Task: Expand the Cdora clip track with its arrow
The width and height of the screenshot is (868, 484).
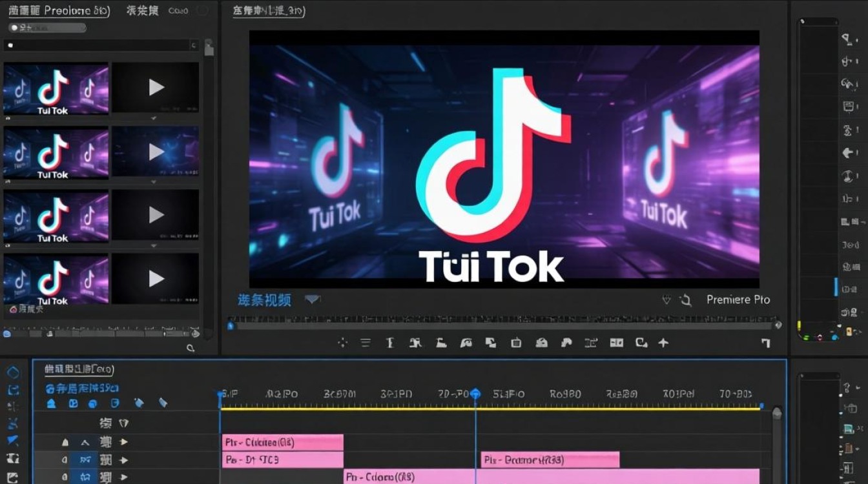Action: pos(123,477)
